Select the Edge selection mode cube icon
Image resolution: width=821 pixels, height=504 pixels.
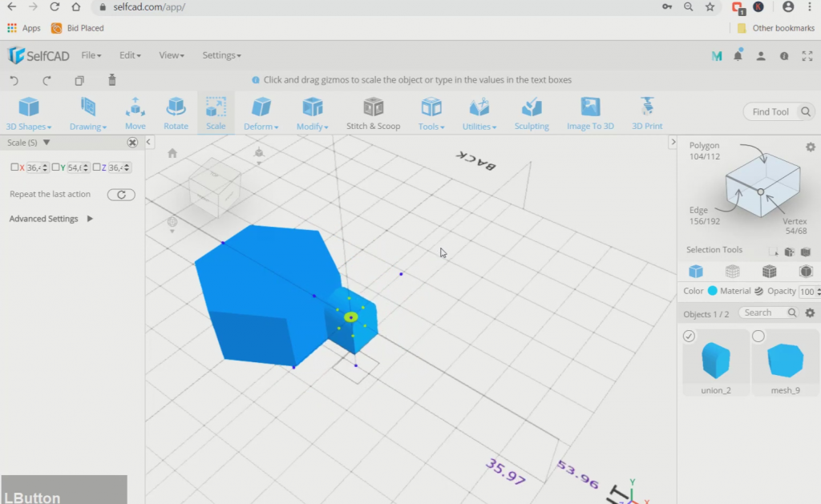point(732,271)
